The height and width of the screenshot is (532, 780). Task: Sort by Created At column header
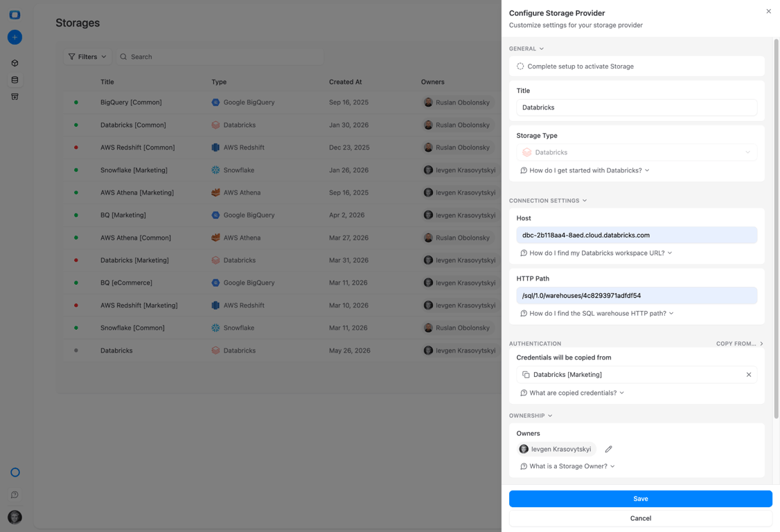pyautogui.click(x=345, y=82)
